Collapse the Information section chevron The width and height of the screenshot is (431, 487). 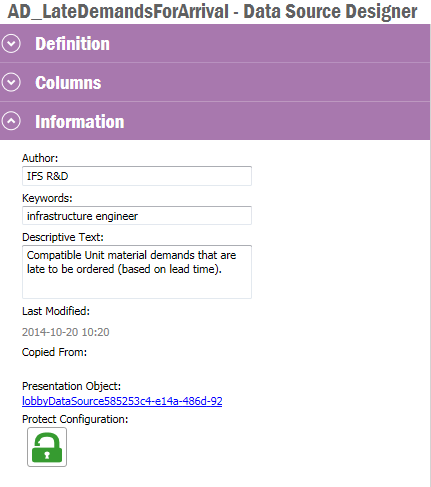(11, 121)
